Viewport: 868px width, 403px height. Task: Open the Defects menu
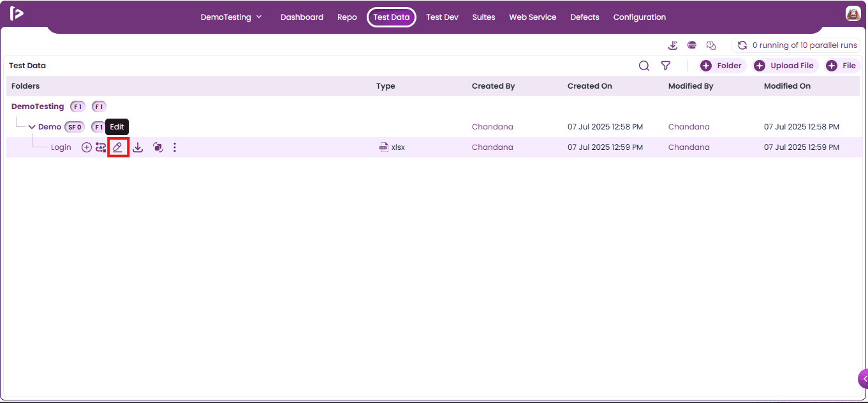585,17
